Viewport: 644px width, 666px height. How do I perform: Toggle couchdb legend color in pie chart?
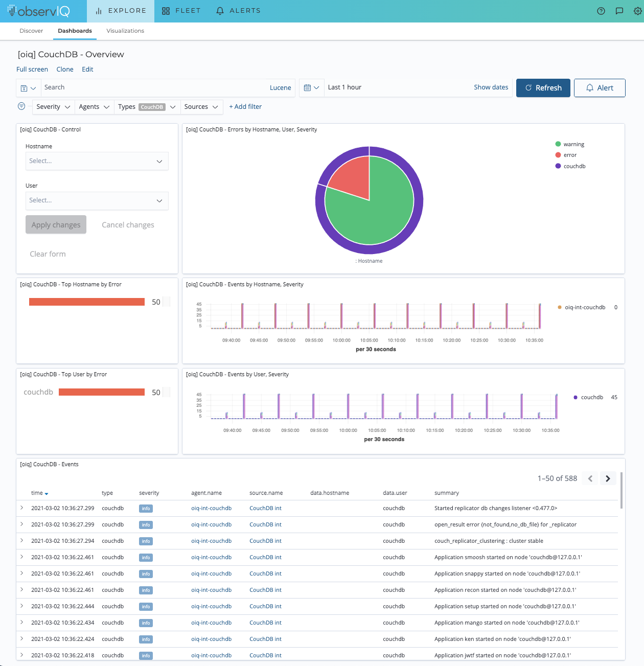(558, 166)
